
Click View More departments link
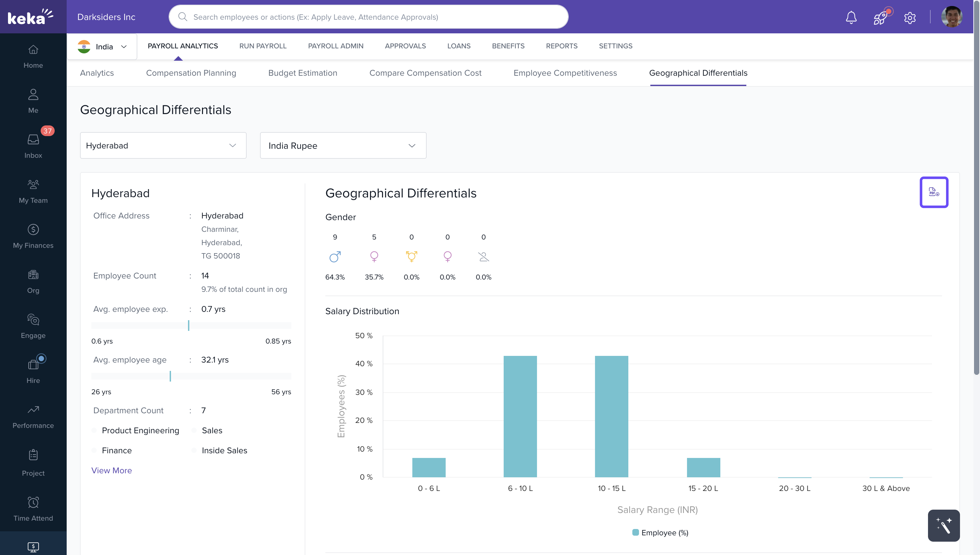[x=111, y=470]
